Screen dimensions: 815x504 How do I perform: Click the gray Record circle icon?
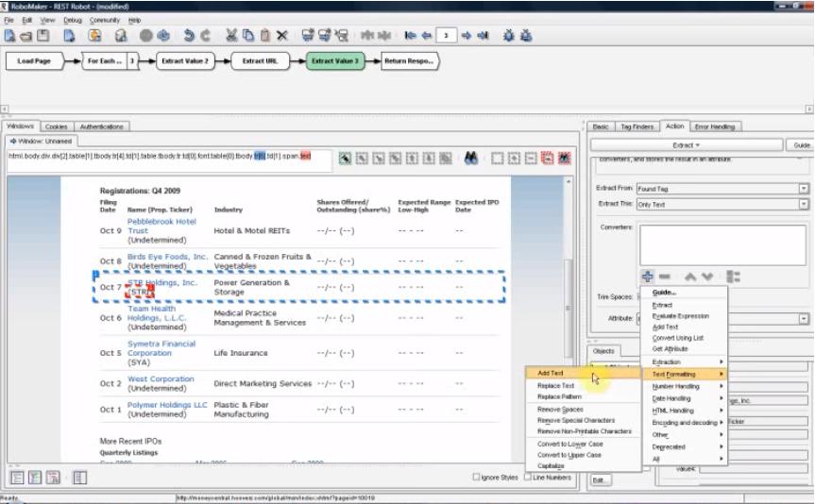pyautogui.click(x=146, y=36)
